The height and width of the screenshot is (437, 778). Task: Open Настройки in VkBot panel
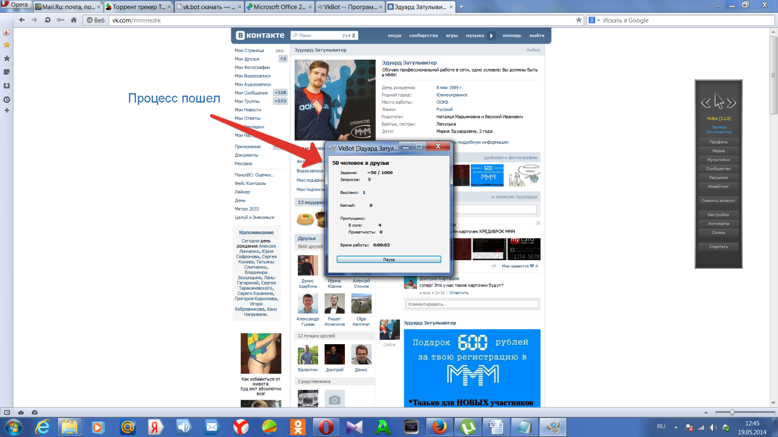tap(718, 215)
